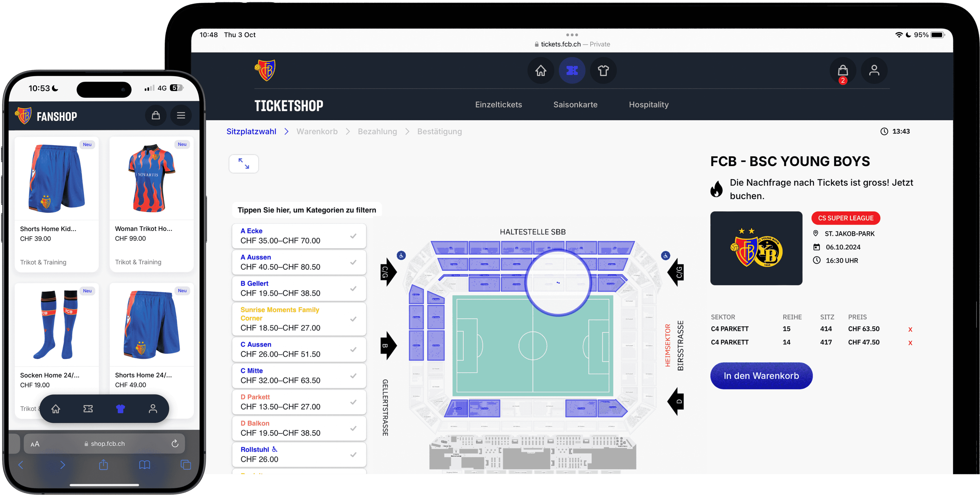This screenshot has width=980, height=495.
Task: Reload the shop.fcb.ch page on the phone
Action: tap(175, 443)
